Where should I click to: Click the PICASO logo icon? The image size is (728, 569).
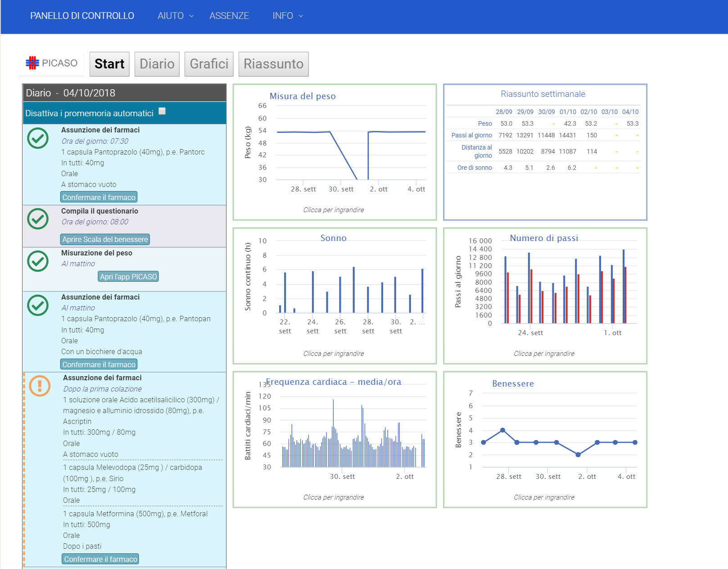32,63
